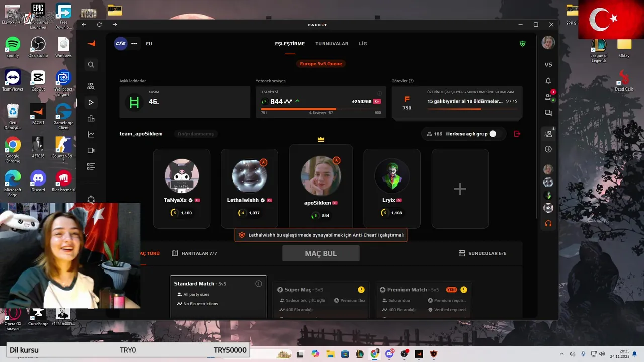
Task: Select the play matchmaking sidebar icon
Action: [91, 102]
